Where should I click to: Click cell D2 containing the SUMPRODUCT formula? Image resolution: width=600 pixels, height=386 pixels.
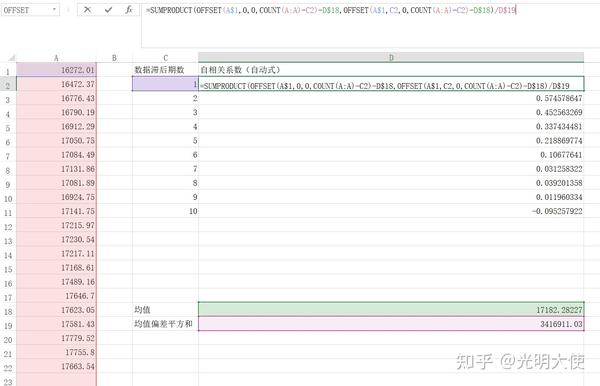point(391,84)
